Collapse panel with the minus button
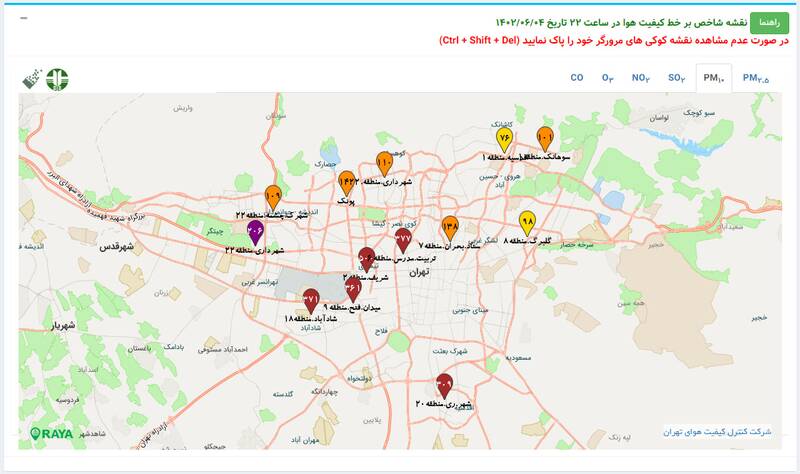 coord(24,18)
